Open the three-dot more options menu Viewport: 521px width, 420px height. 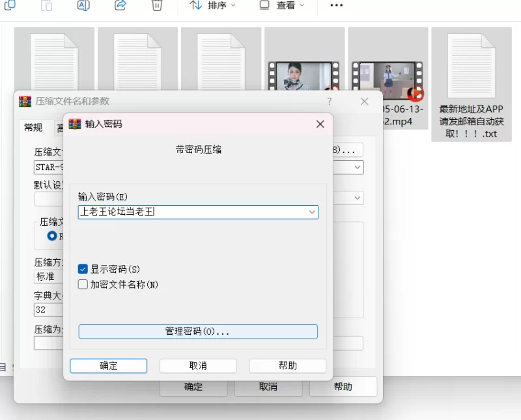[x=336, y=5]
